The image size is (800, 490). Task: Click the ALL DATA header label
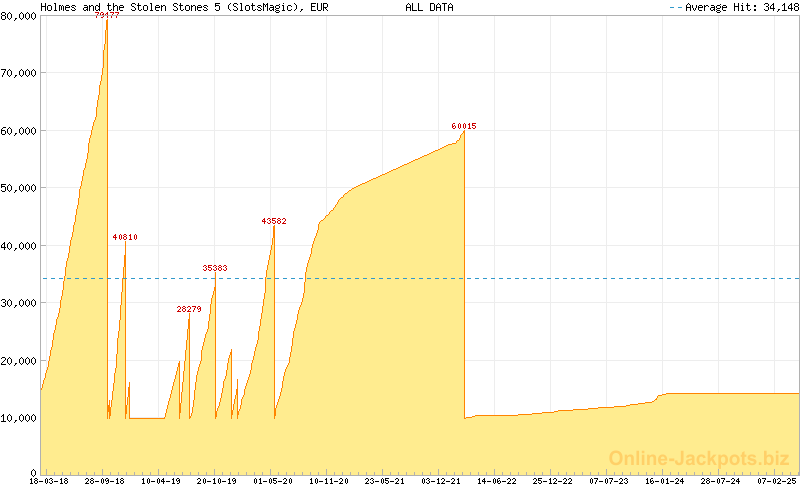[429, 7]
